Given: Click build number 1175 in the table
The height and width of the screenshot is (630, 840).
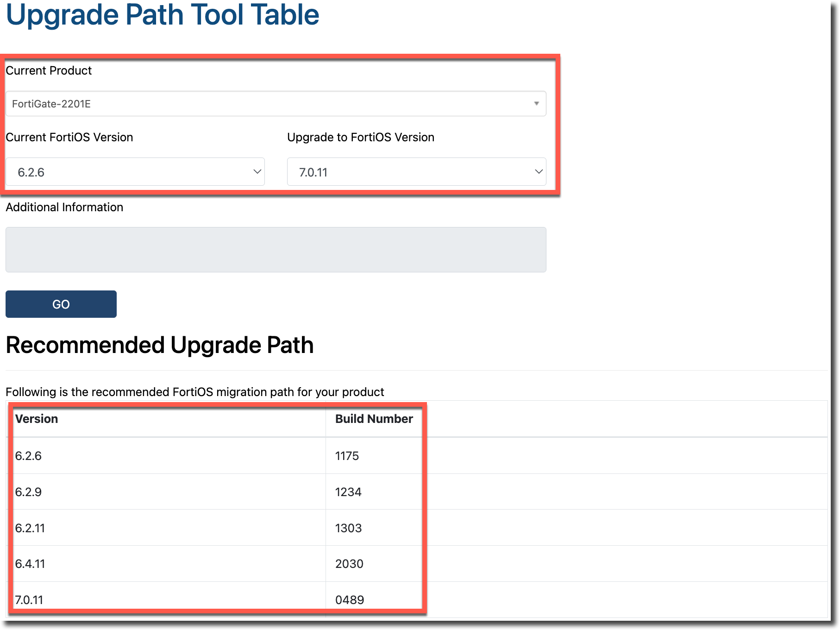Looking at the screenshot, I should pos(347,456).
